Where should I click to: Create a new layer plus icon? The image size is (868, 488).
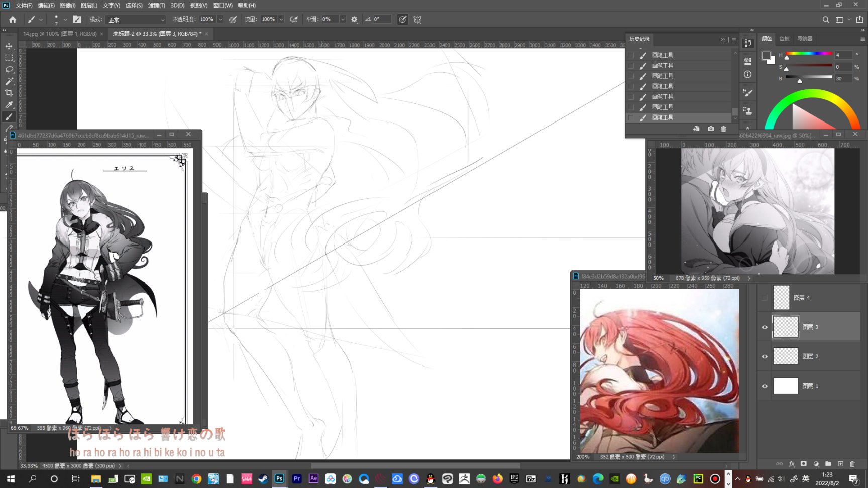pyautogui.click(x=840, y=464)
